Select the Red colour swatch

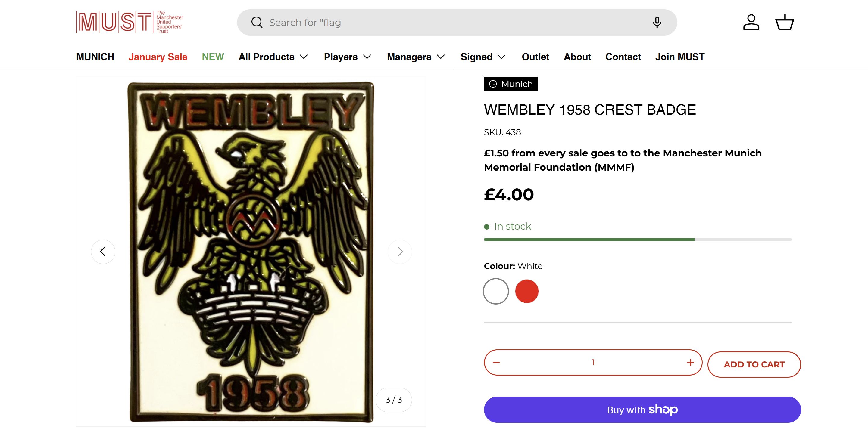(527, 291)
